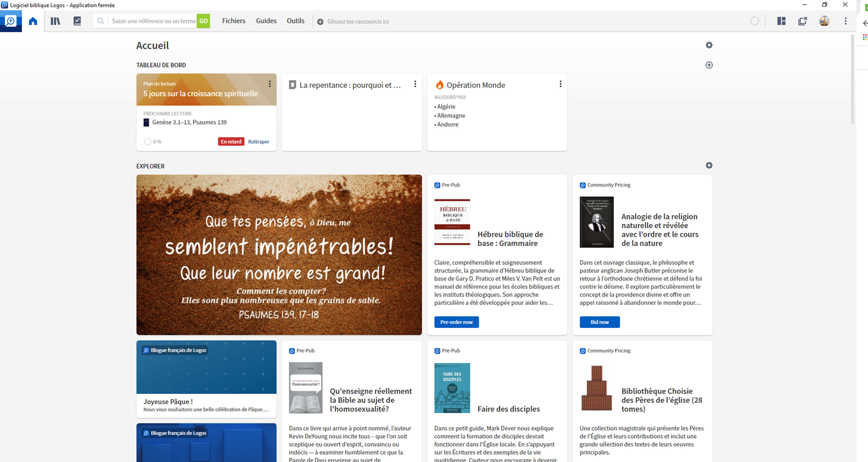Open the Fichiers menu
The image size is (868, 462).
point(234,21)
